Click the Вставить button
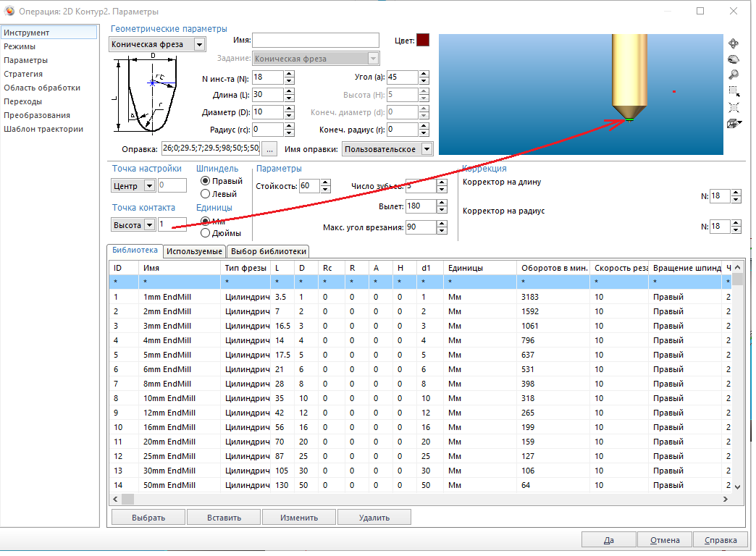The width and height of the screenshot is (756, 556). (x=224, y=518)
